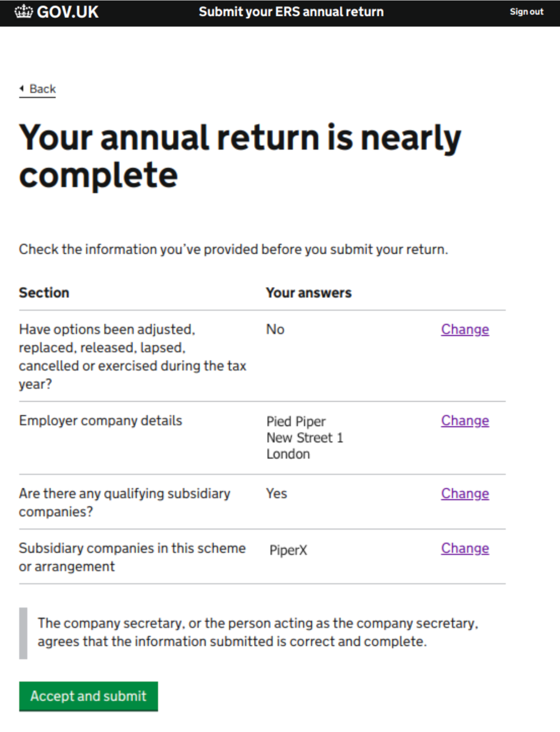Click the Submit your ERS annual return header
This screenshot has height=732, width=560.
click(x=291, y=12)
